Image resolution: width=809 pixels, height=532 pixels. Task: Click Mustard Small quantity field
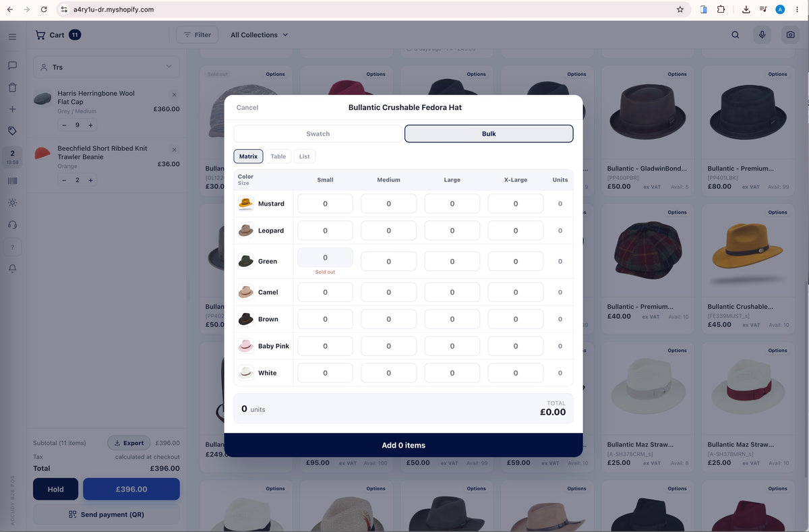click(x=325, y=204)
